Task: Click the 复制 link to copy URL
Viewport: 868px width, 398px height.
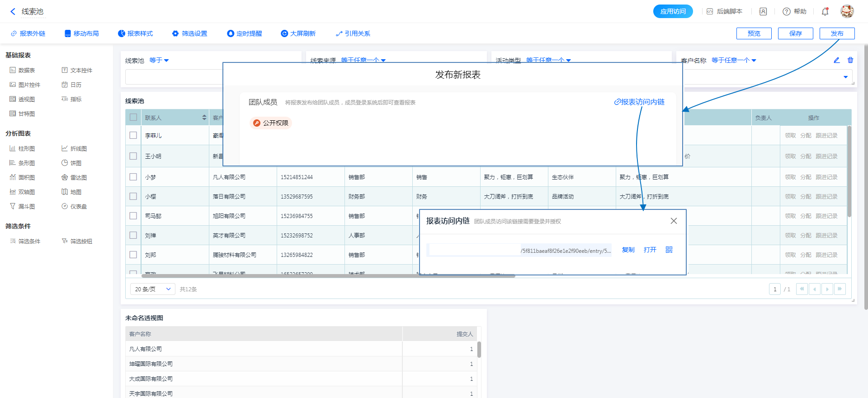Action: [628, 250]
